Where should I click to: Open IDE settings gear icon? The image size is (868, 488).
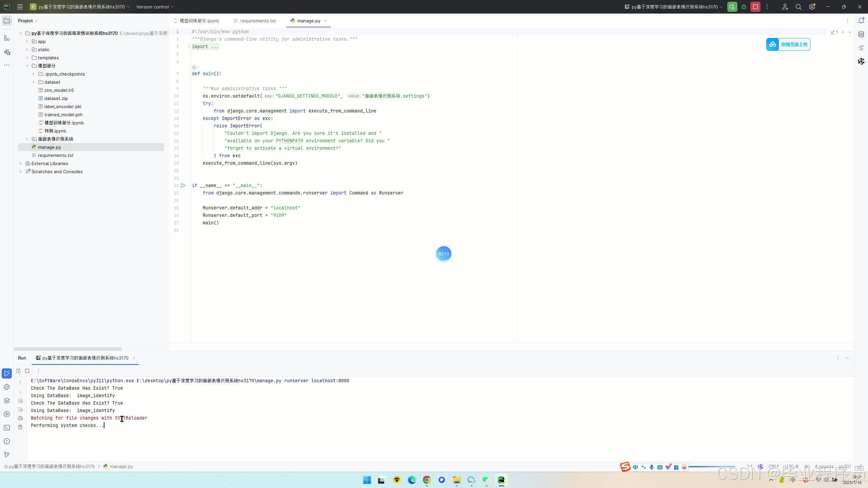(812, 7)
